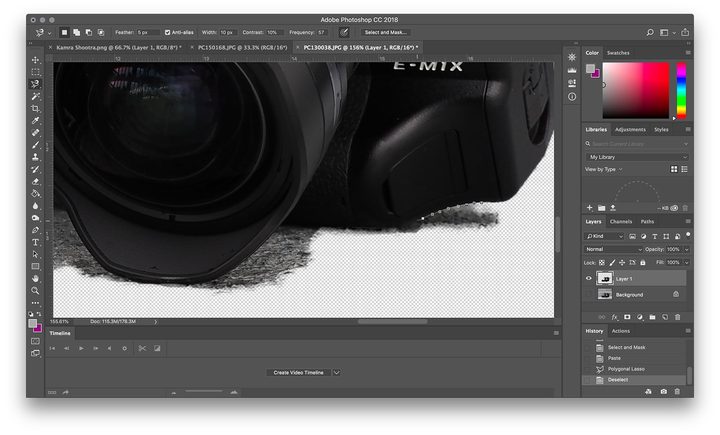The image size is (720, 435).
Task: Toggle Lock transparent pixels
Action: (x=602, y=263)
